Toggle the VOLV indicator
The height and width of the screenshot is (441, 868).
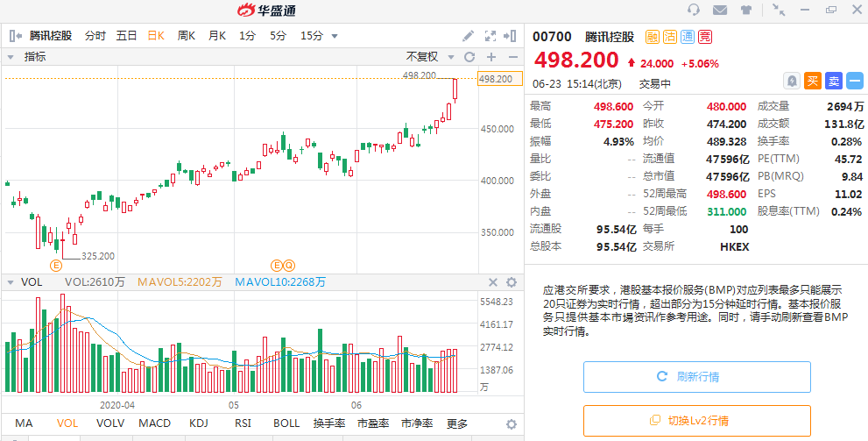tap(110, 423)
